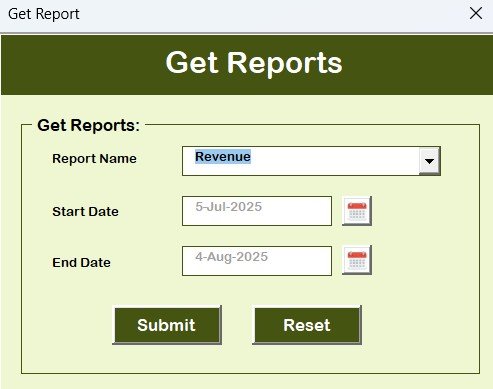Viewport: 493px width, 389px height.
Task: Click the Start Date label
Action: [85, 212]
